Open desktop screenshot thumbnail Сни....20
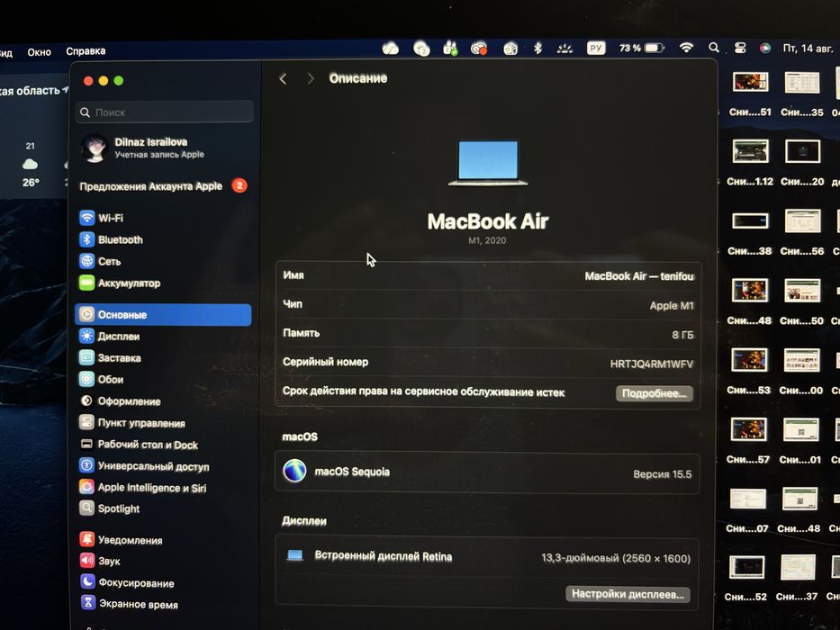The height and width of the screenshot is (630, 840). (802, 151)
